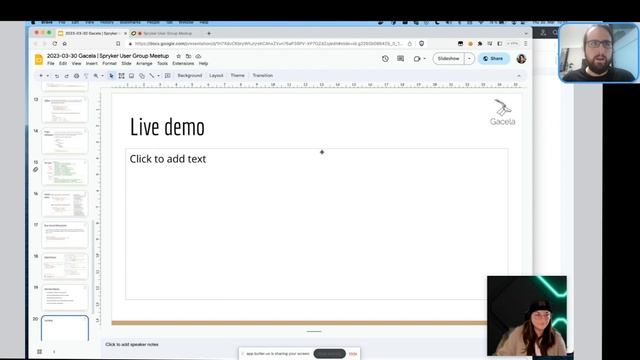The height and width of the screenshot is (360, 640).
Task: View the cloud save status icon
Action: pyautogui.click(x=198, y=56)
